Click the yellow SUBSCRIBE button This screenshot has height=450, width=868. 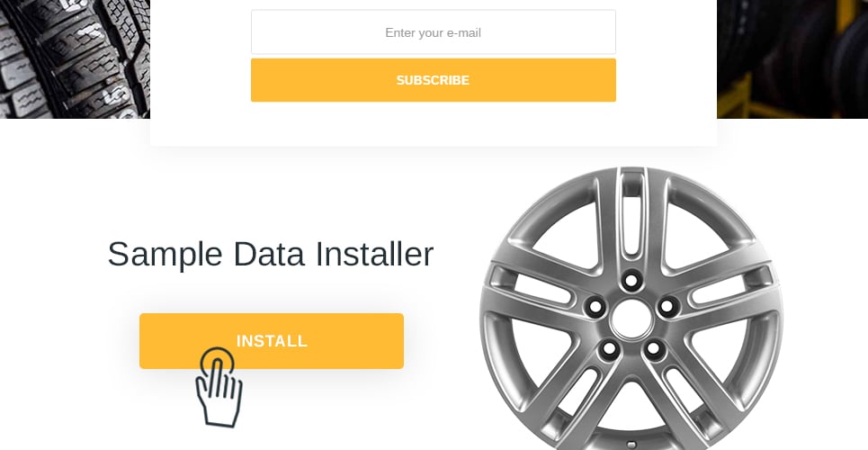pyautogui.click(x=433, y=80)
